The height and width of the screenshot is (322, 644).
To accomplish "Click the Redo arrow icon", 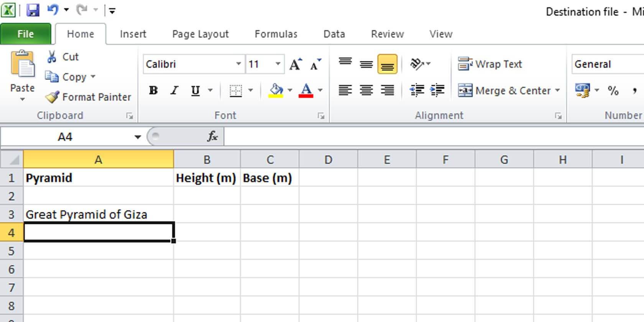I will 82,10.
